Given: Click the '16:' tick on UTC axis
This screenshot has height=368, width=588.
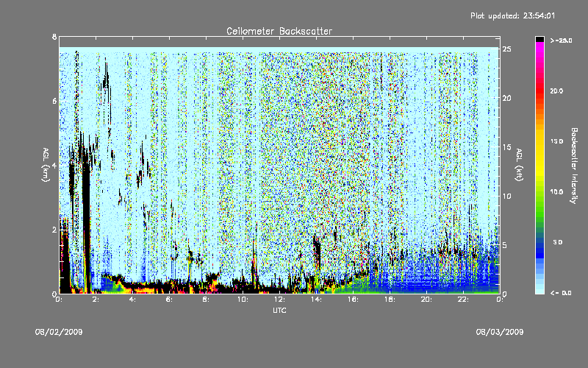Looking at the screenshot, I should [x=353, y=300].
